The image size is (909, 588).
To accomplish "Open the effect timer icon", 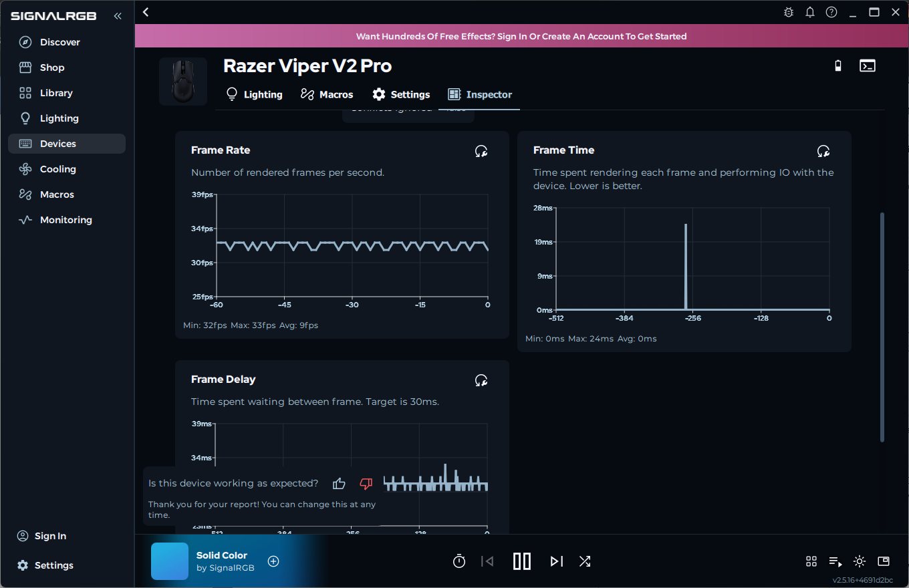I will [x=459, y=561].
